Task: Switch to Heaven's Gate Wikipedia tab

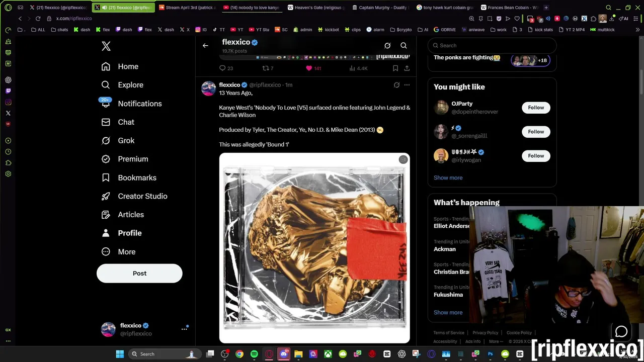Action: point(315,8)
